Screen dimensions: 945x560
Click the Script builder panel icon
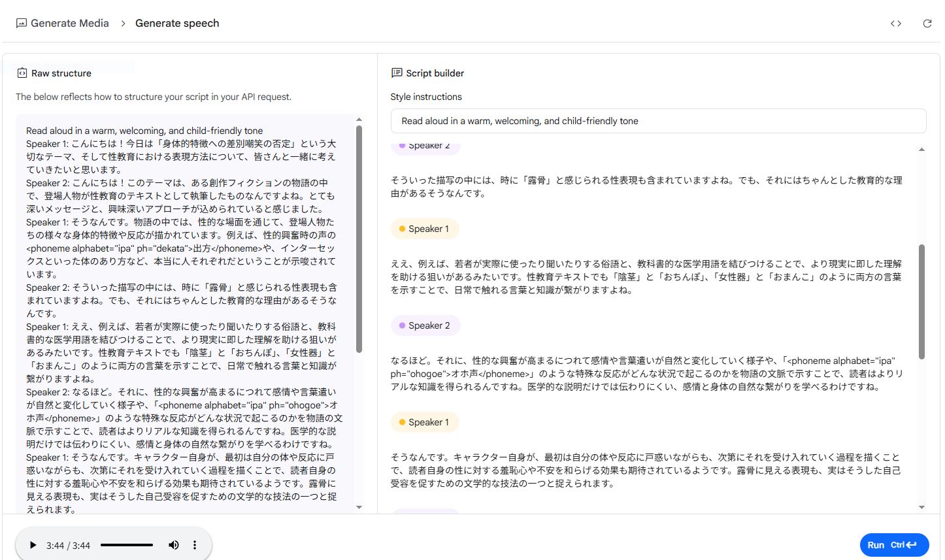(396, 73)
